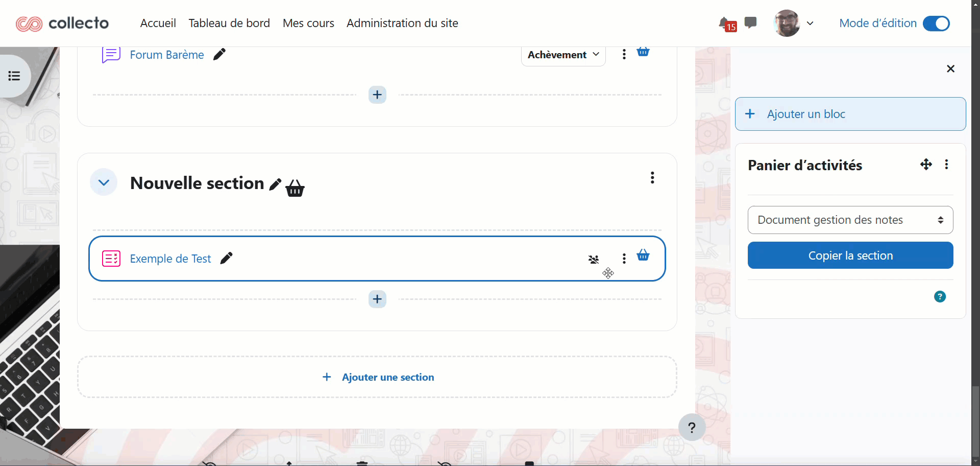
Task: Click the Nouvelle section heading
Action: click(197, 183)
